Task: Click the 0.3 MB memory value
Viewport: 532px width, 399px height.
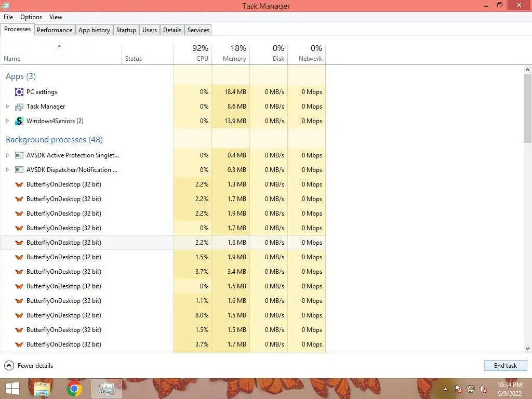Action: click(237, 170)
